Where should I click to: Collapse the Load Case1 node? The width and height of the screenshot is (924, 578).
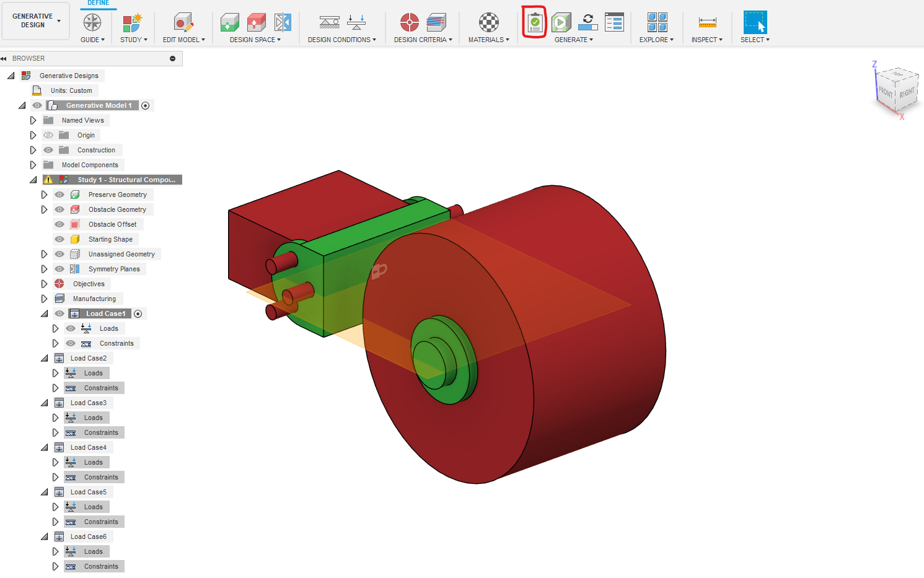pyautogui.click(x=44, y=313)
